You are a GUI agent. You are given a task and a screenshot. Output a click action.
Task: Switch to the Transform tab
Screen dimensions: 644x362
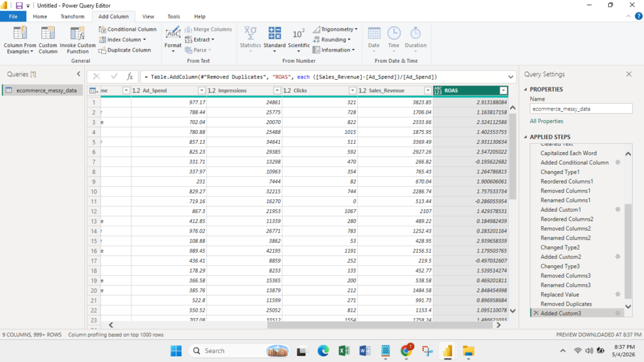click(72, 16)
